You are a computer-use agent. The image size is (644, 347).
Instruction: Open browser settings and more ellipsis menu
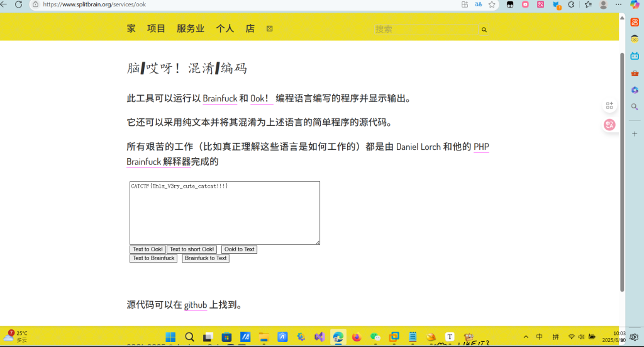(x=619, y=4)
